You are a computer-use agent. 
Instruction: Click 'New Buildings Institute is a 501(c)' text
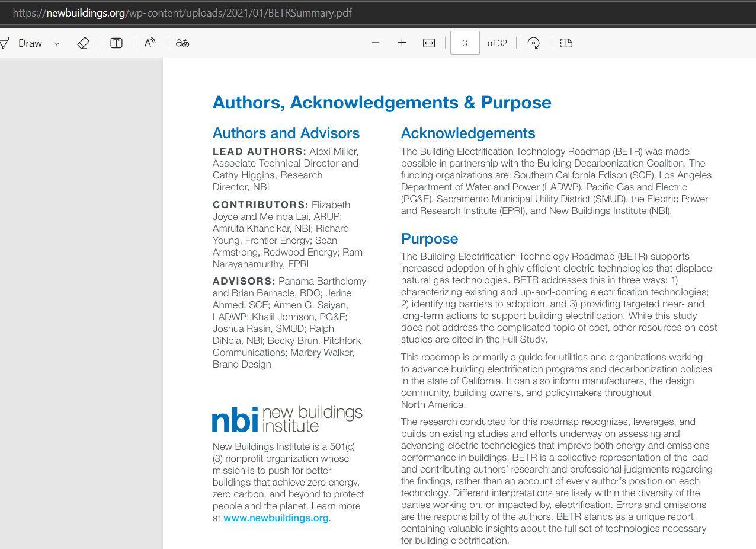[x=284, y=447]
